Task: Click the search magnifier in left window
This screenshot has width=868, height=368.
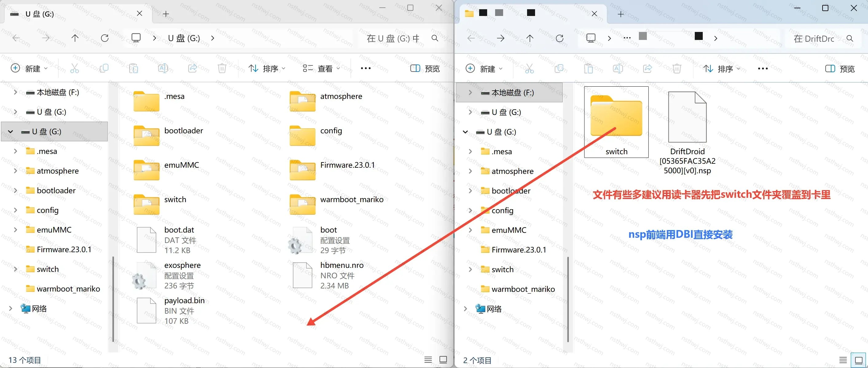Action: pyautogui.click(x=435, y=38)
